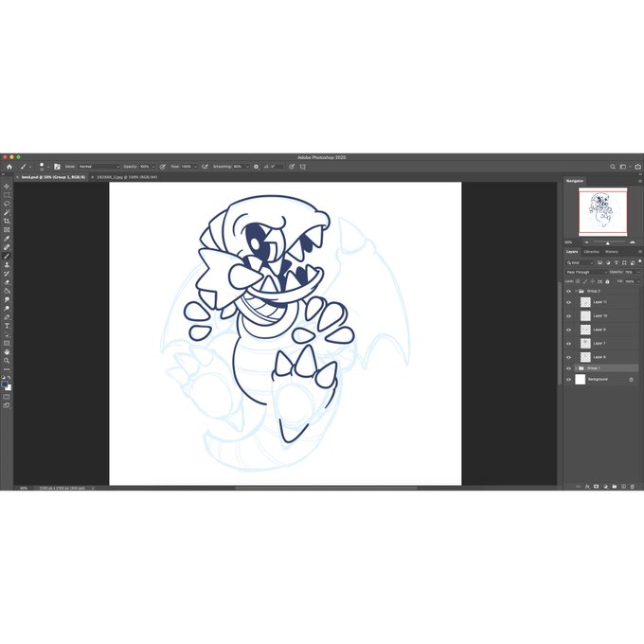Expand the Group 1 folder
This screenshot has width=644, height=644.
tap(576, 368)
